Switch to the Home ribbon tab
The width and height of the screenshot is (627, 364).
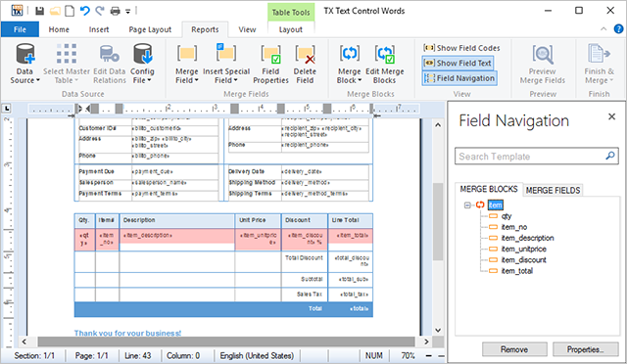pyautogui.click(x=59, y=29)
